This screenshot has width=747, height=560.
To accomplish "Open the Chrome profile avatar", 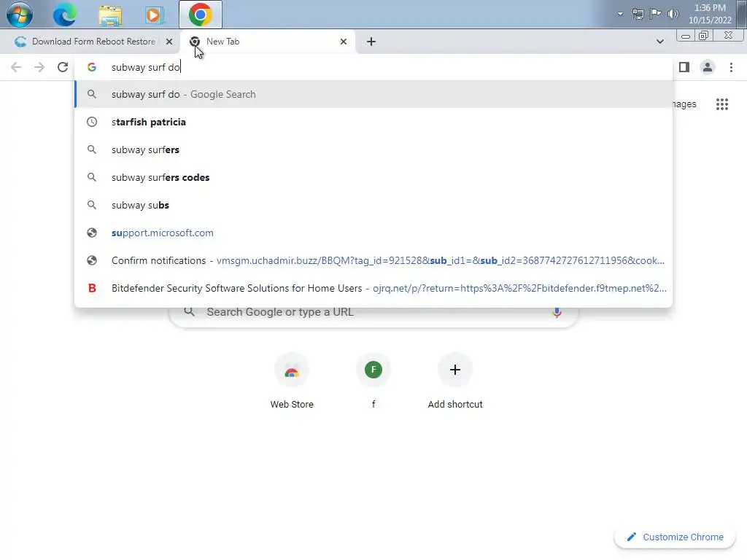I will [708, 67].
